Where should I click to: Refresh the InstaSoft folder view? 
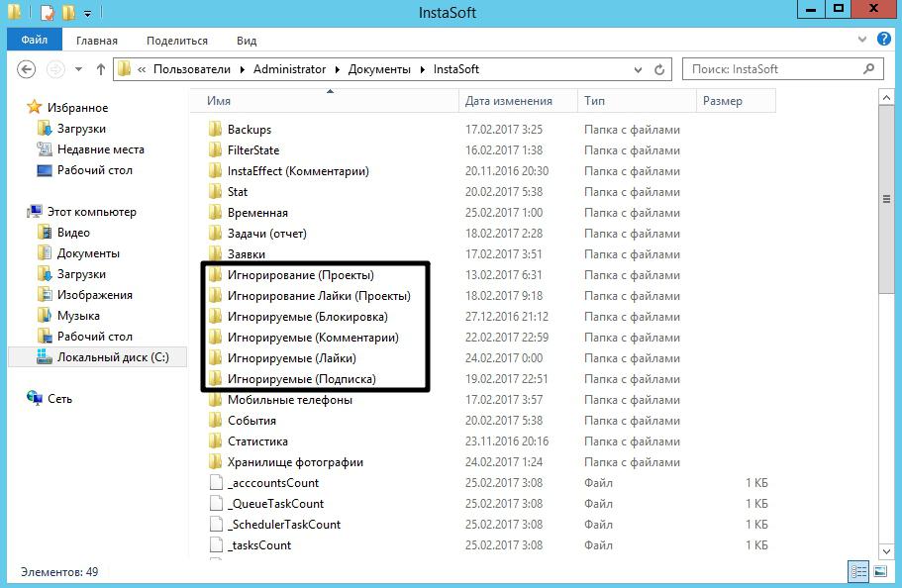click(x=659, y=69)
